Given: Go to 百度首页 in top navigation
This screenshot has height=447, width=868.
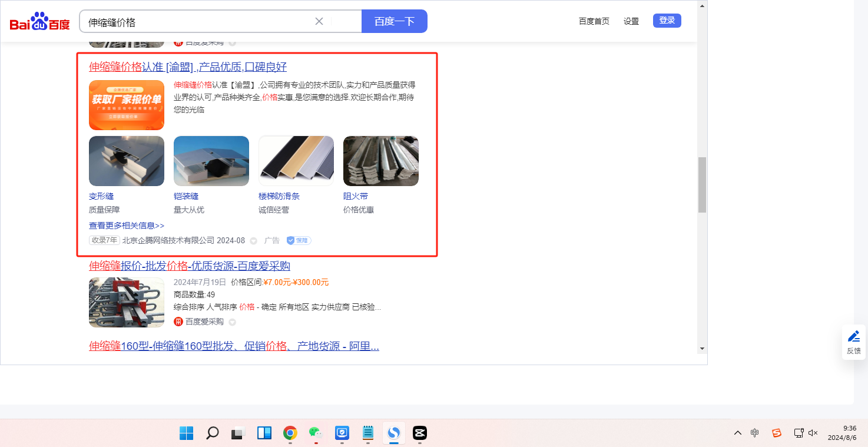Looking at the screenshot, I should click(x=594, y=21).
